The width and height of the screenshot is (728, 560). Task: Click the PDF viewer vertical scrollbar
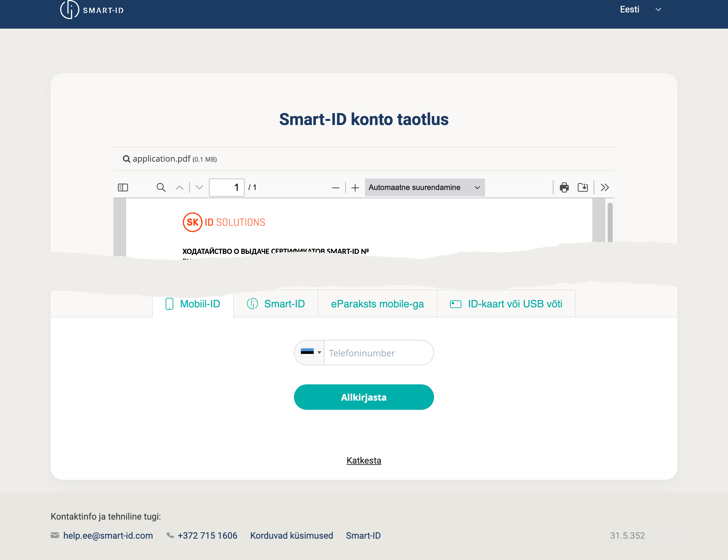pyautogui.click(x=610, y=221)
